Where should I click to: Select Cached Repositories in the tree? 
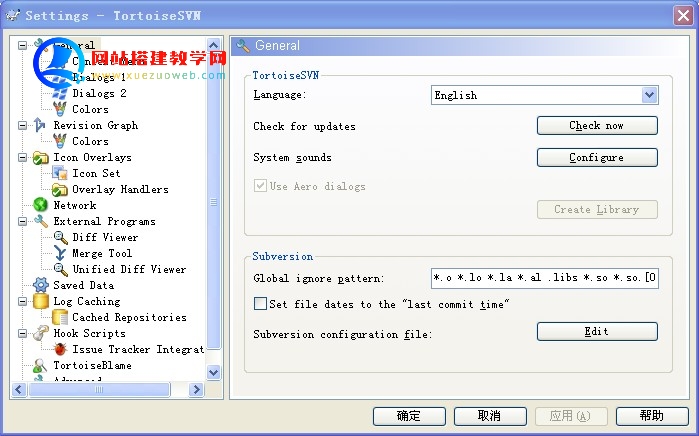pos(129,317)
